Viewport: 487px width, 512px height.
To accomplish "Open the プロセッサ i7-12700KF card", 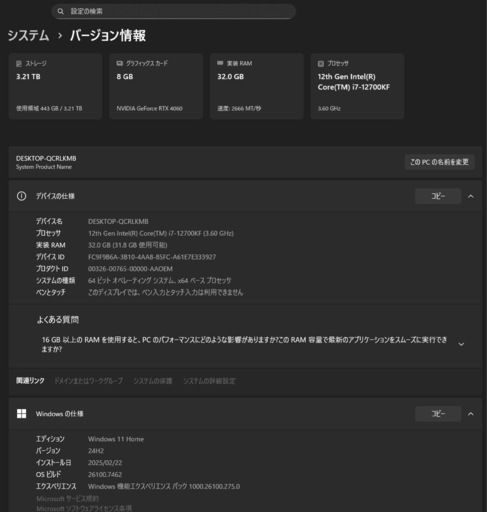I will (x=358, y=86).
